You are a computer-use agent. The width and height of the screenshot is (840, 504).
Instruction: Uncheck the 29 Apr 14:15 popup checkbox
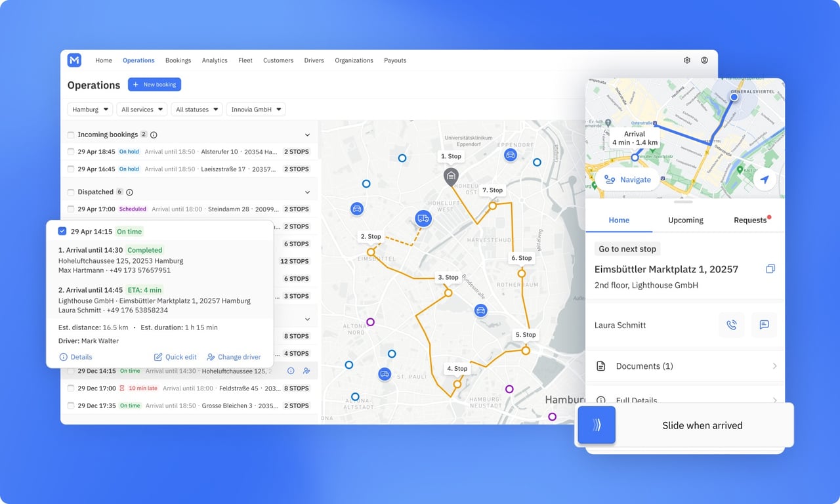pyautogui.click(x=62, y=231)
